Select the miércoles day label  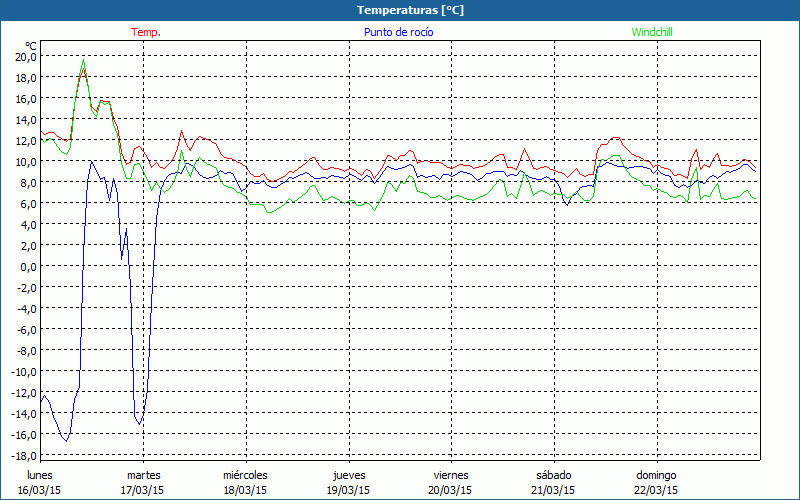click(x=245, y=475)
